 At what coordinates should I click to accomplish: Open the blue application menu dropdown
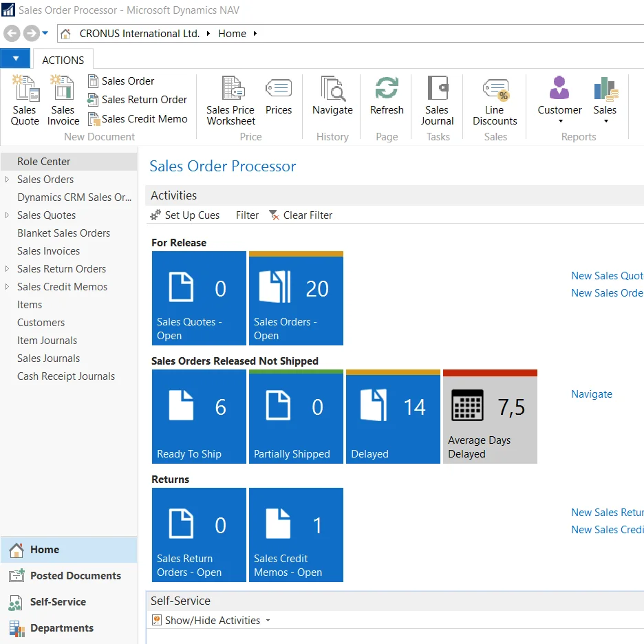tap(15, 58)
